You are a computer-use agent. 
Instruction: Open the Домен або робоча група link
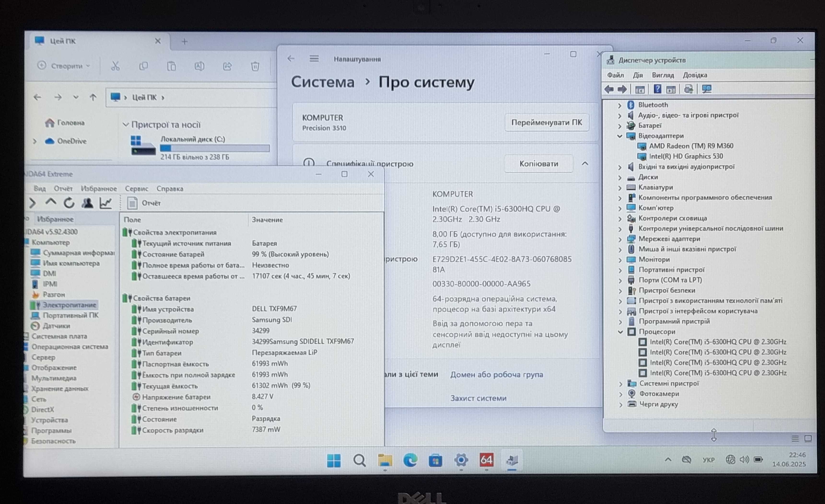[x=497, y=374]
